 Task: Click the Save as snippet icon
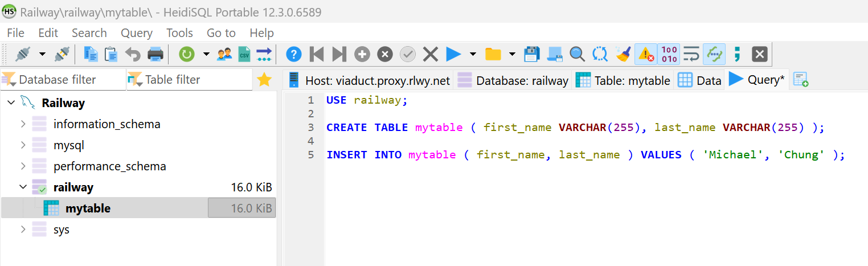pos(555,54)
